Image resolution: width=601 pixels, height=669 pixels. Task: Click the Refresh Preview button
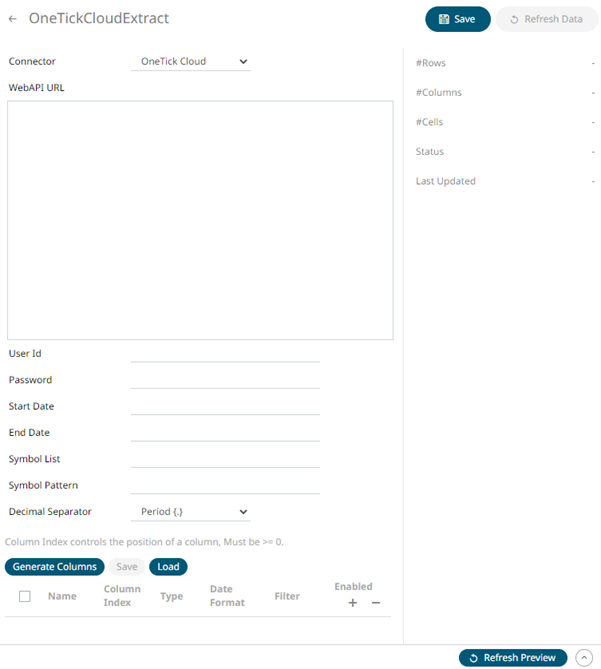(x=513, y=658)
